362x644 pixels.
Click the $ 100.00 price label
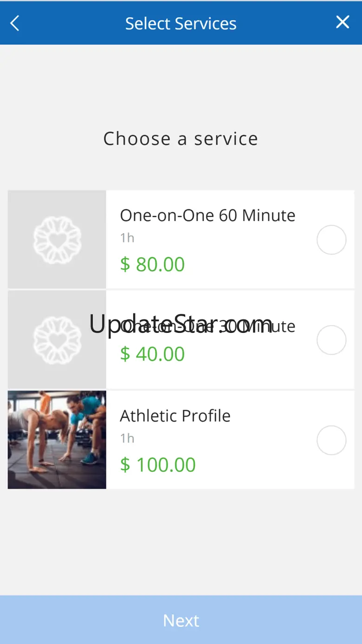pyautogui.click(x=158, y=465)
